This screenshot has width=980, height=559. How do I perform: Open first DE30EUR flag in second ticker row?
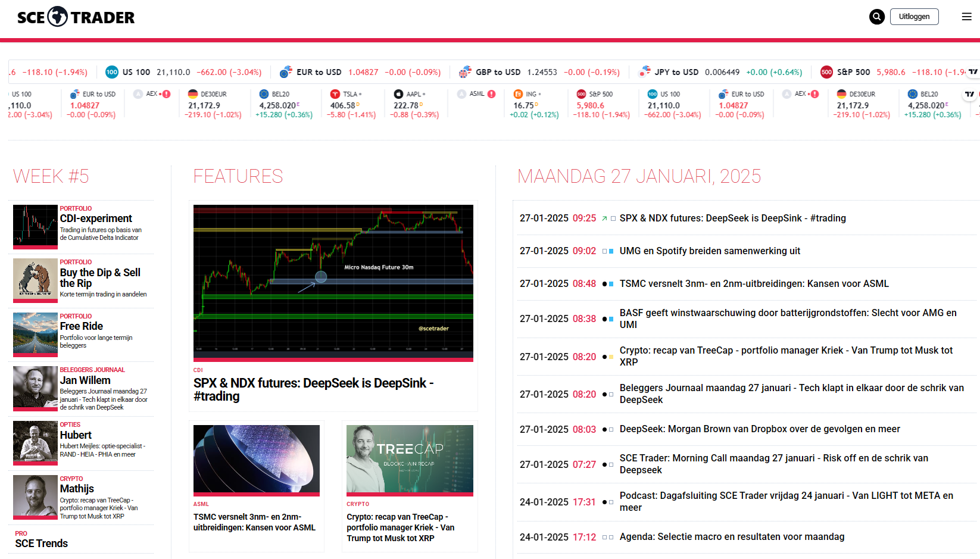[193, 94]
